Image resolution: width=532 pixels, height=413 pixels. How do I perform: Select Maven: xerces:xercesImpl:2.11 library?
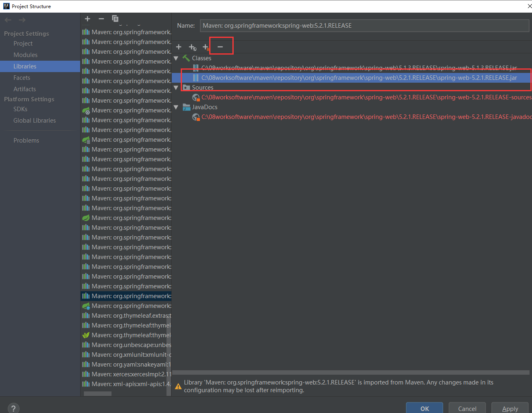126,374
